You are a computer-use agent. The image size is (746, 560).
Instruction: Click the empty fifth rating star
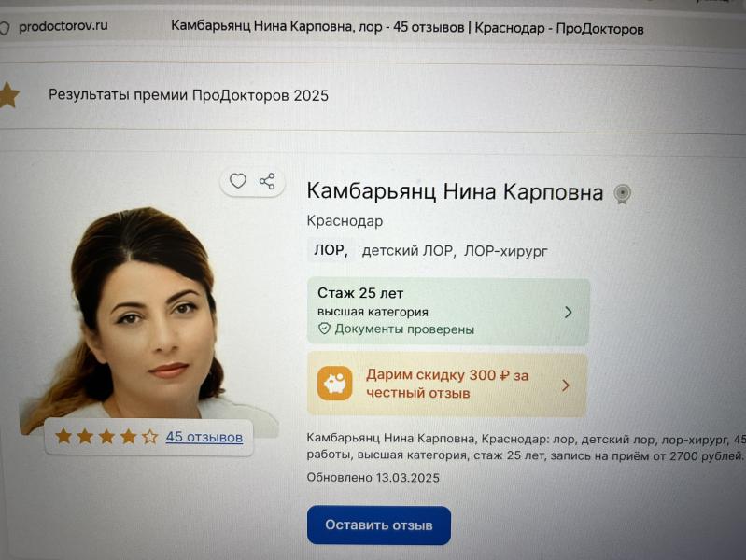click(x=150, y=436)
